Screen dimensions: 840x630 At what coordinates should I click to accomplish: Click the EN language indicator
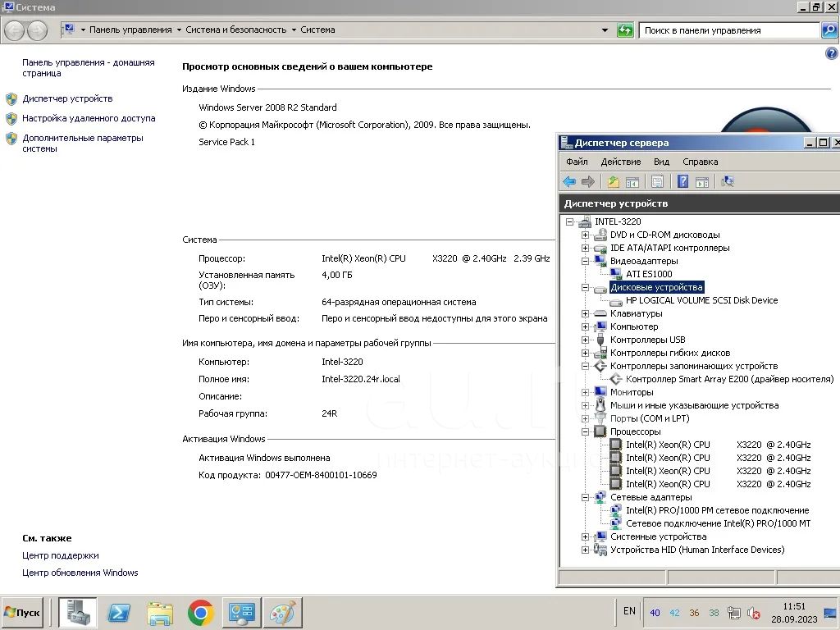pos(629,611)
